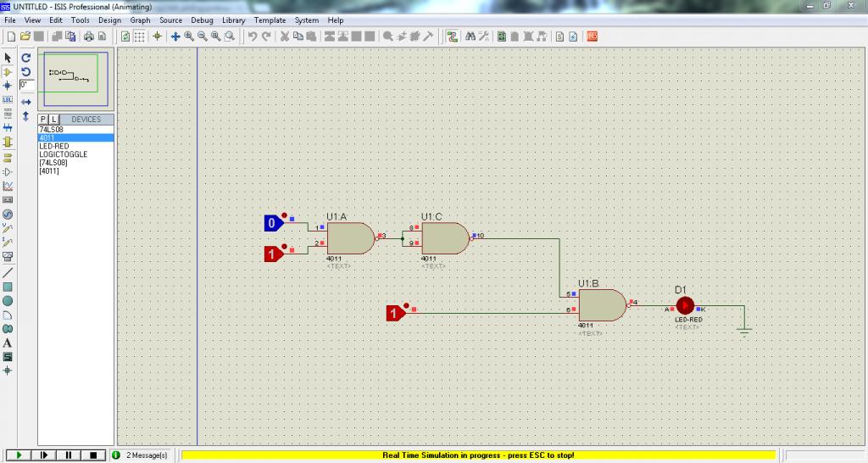Click the rotation angle field
Screen dimensions: 868x463
(26, 86)
